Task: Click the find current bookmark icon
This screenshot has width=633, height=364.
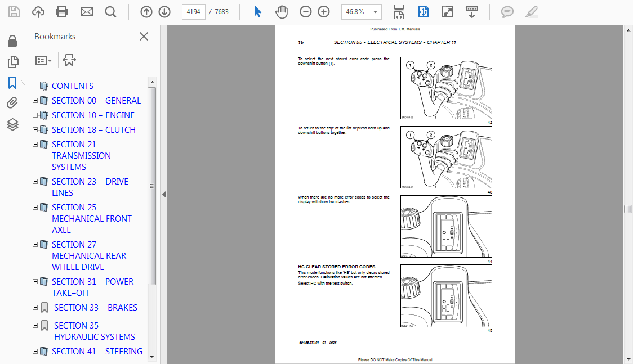Action: (69, 60)
